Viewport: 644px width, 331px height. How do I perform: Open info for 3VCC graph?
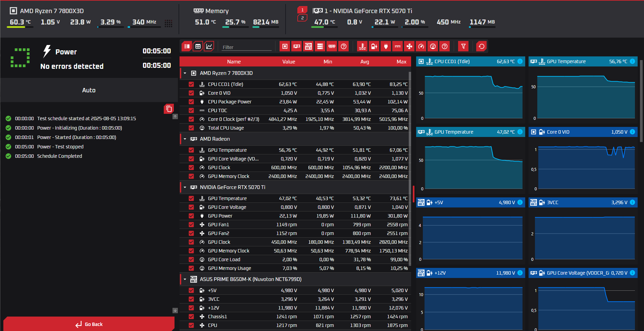click(x=632, y=202)
